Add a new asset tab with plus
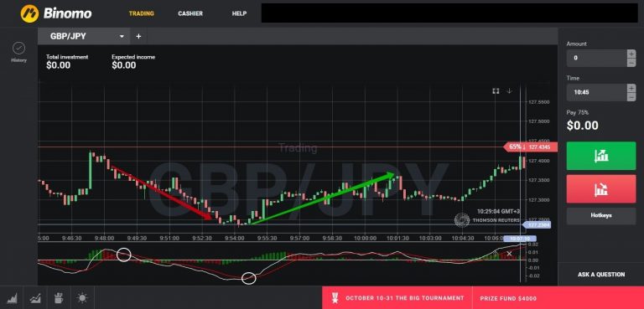This screenshot has width=644, height=309. coord(138,36)
